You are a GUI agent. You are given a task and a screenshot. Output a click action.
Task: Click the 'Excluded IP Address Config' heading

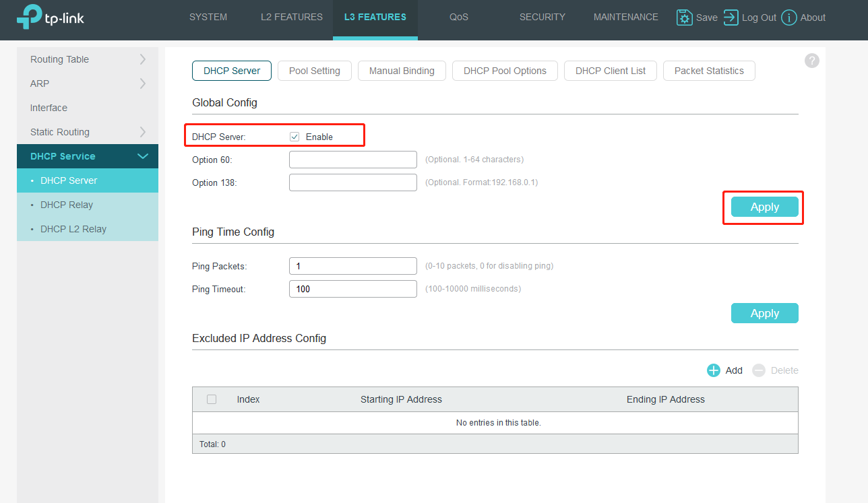(x=259, y=338)
